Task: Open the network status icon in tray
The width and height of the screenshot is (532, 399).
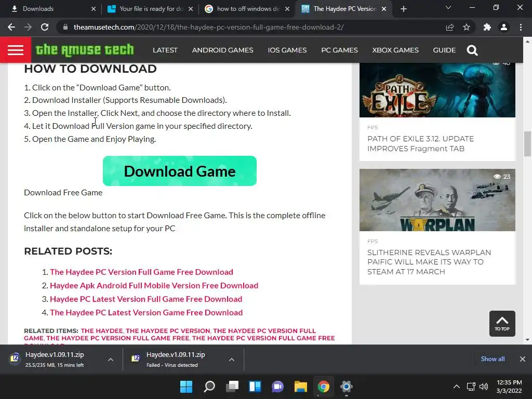Action: point(471,387)
